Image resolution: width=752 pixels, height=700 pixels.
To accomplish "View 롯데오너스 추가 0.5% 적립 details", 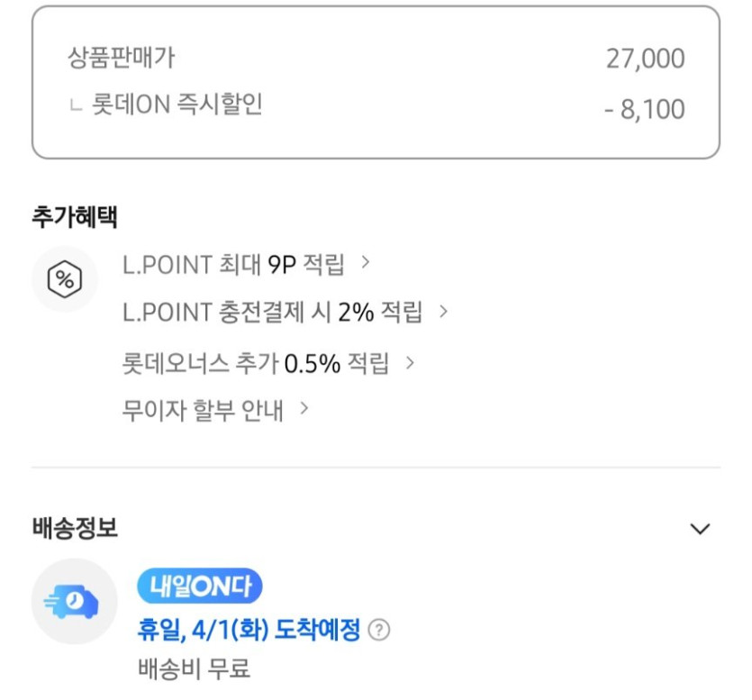I will (256, 363).
